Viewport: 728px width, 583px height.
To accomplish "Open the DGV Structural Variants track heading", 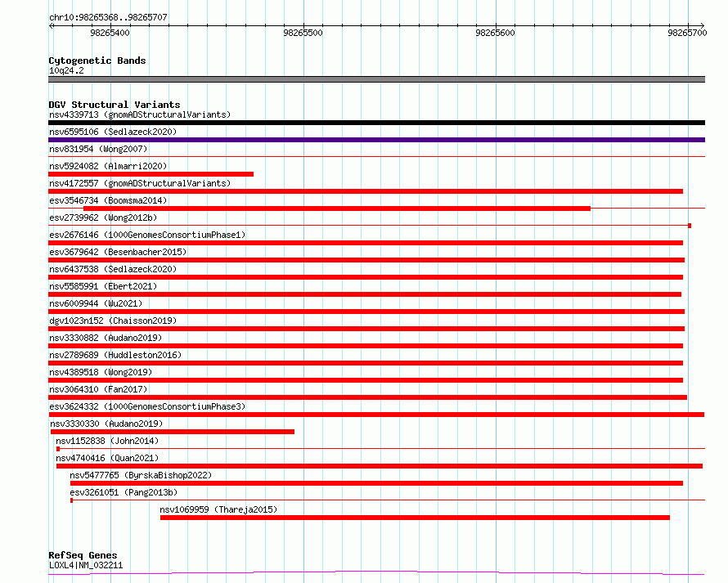I will coord(115,105).
